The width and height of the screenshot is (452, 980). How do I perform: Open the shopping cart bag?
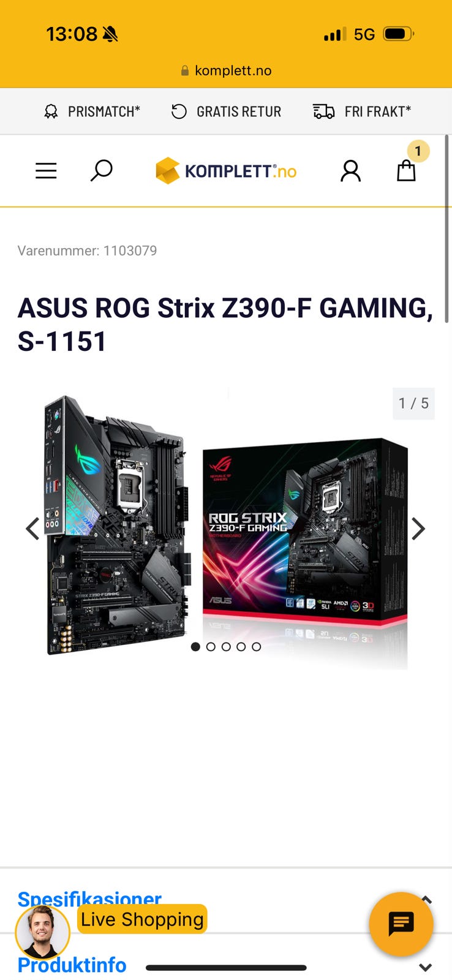pos(406,170)
